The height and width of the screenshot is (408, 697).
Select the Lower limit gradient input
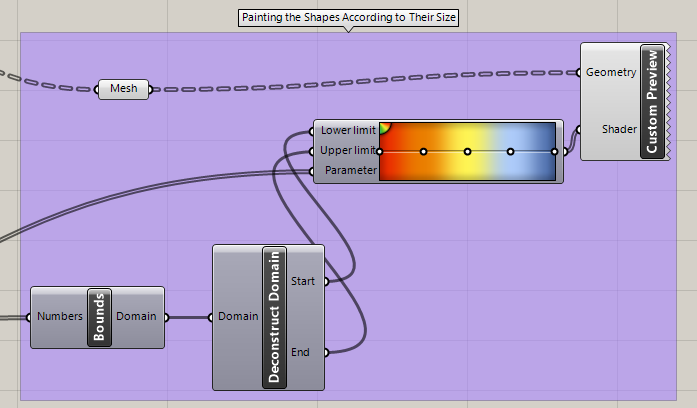tap(347, 131)
